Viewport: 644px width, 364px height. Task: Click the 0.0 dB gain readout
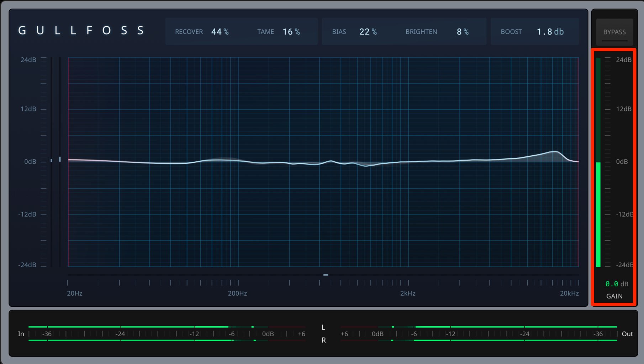pos(617,284)
